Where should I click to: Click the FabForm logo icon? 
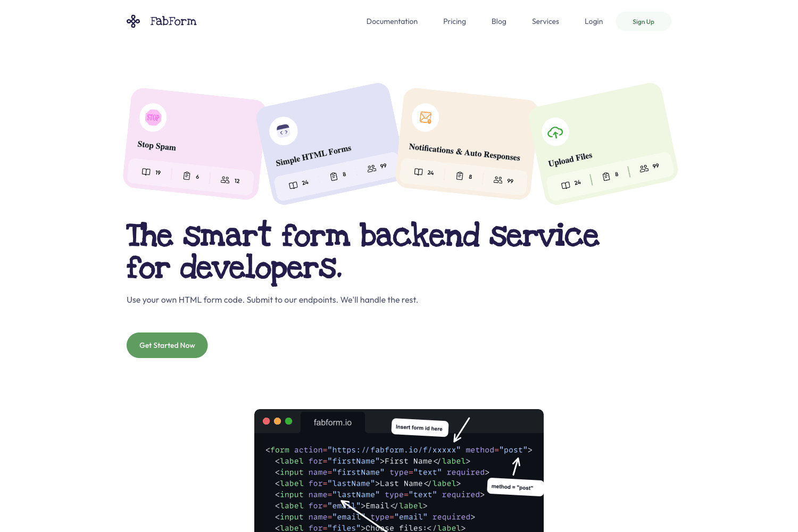(133, 21)
